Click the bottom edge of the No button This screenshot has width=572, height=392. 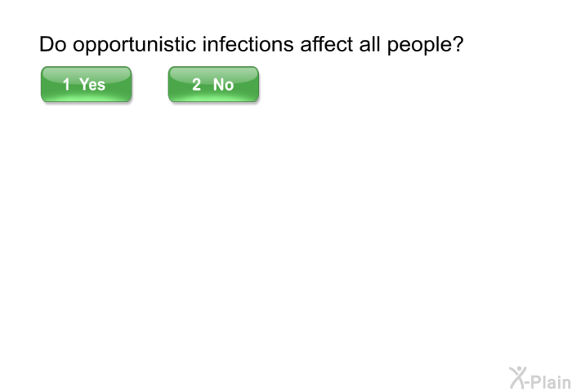point(213,101)
